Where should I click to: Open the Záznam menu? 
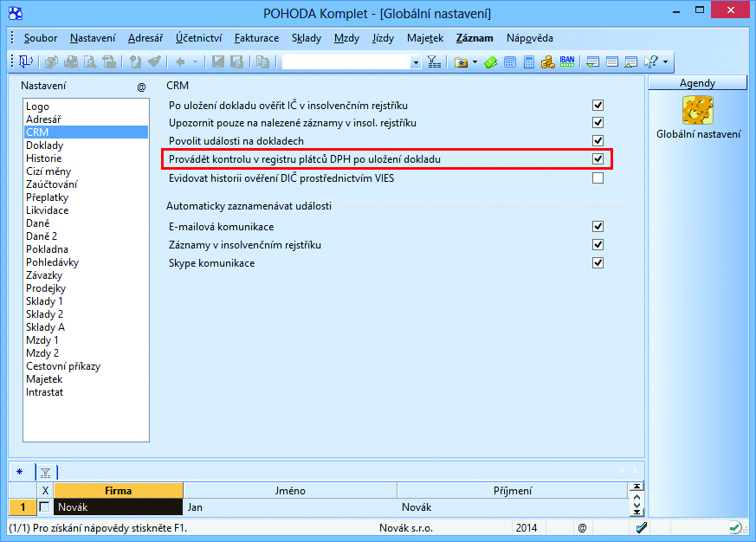coord(475,38)
